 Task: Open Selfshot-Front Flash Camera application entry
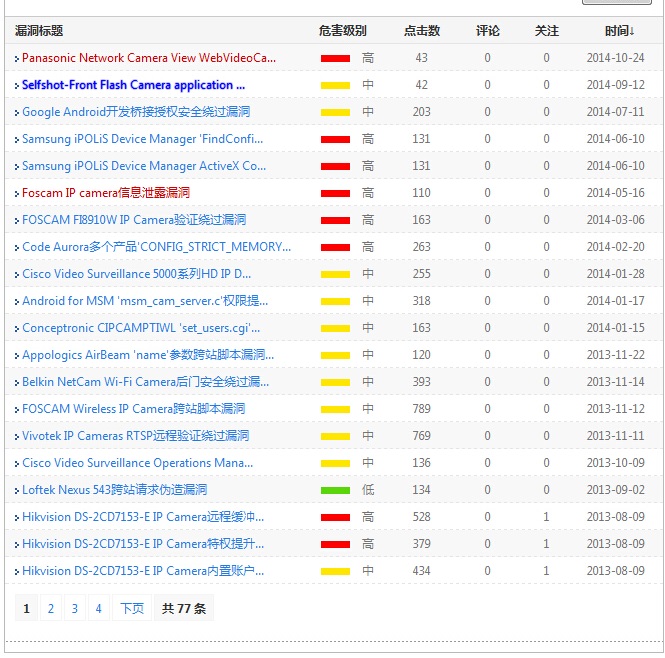click(x=133, y=85)
